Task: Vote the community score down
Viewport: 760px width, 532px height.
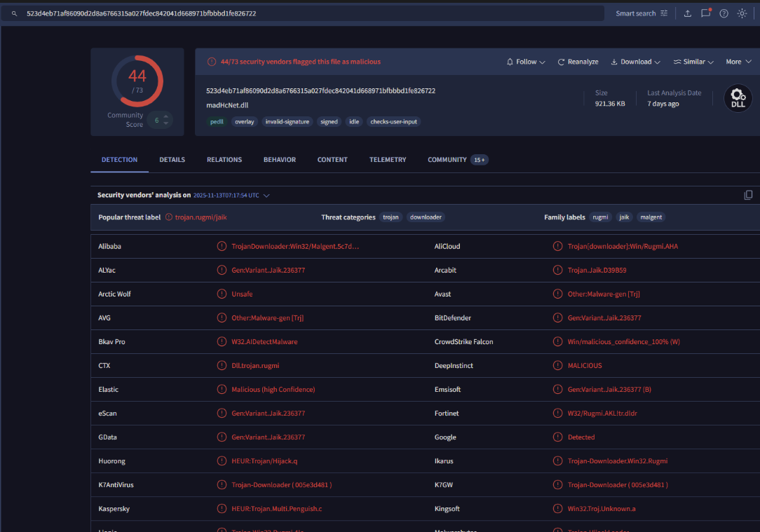Action: pos(167,124)
